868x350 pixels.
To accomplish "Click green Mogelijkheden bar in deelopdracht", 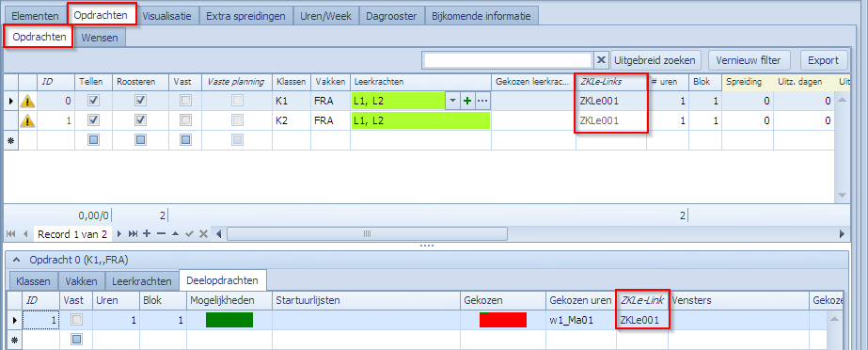I will coord(229,320).
